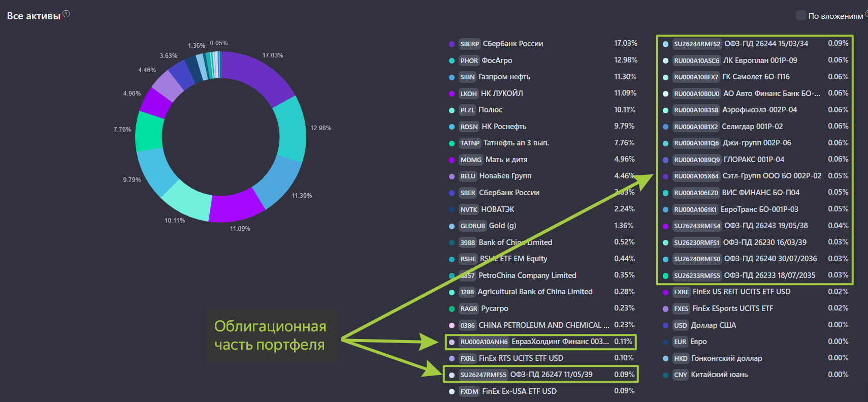This screenshot has height=402, width=868.
Task: Open the ОФЗ-ПД 26230 16/03/39 row
Action: [755, 242]
